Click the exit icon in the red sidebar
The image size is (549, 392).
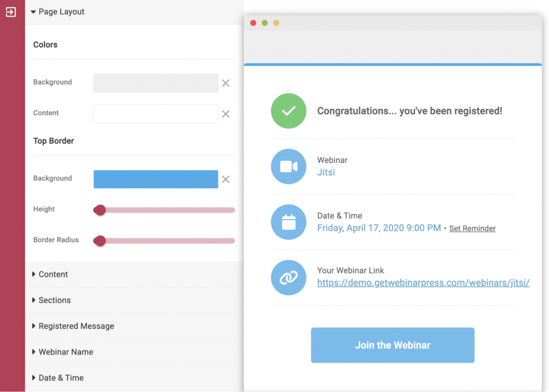(11, 13)
